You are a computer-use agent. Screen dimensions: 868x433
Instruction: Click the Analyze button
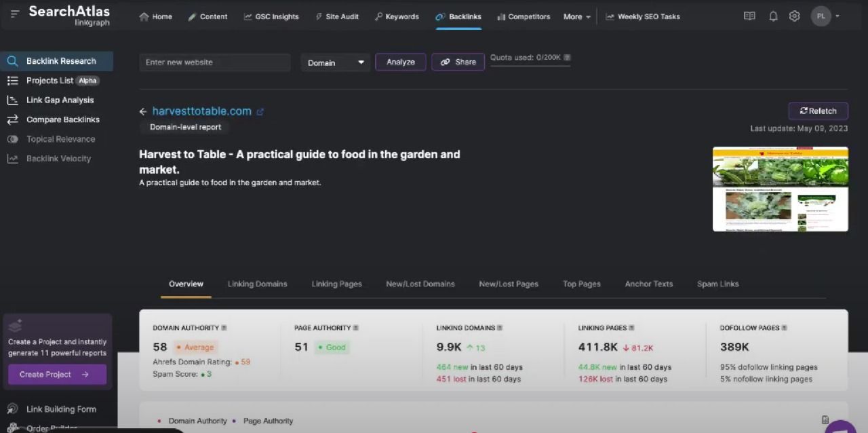(x=401, y=62)
